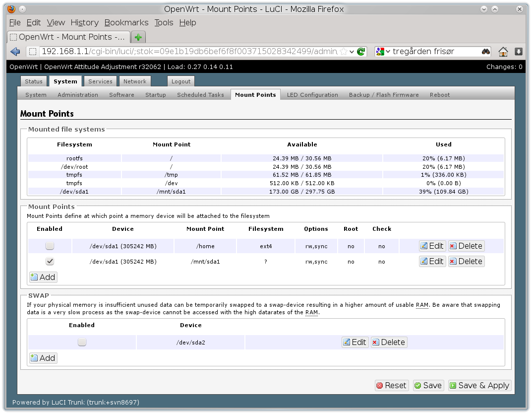Bookmark this page with the star icon
The image size is (532, 414).
(344, 52)
